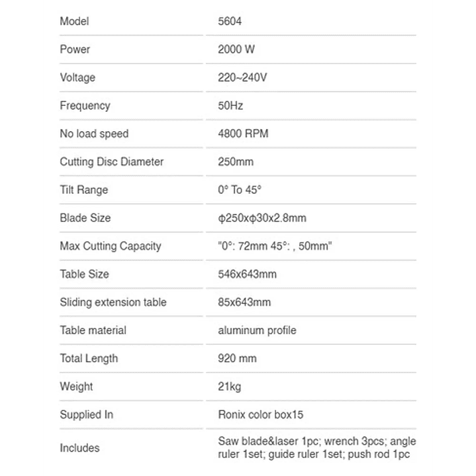The image size is (476, 476).
Task: Select the No load speed label
Action: (x=94, y=134)
